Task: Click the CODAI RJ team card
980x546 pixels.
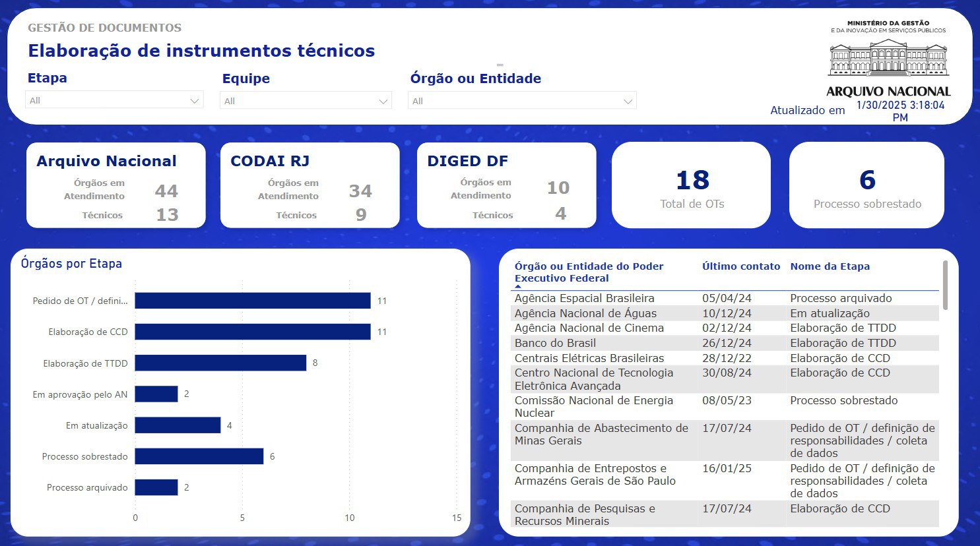Action: click(x=310, y=185)
